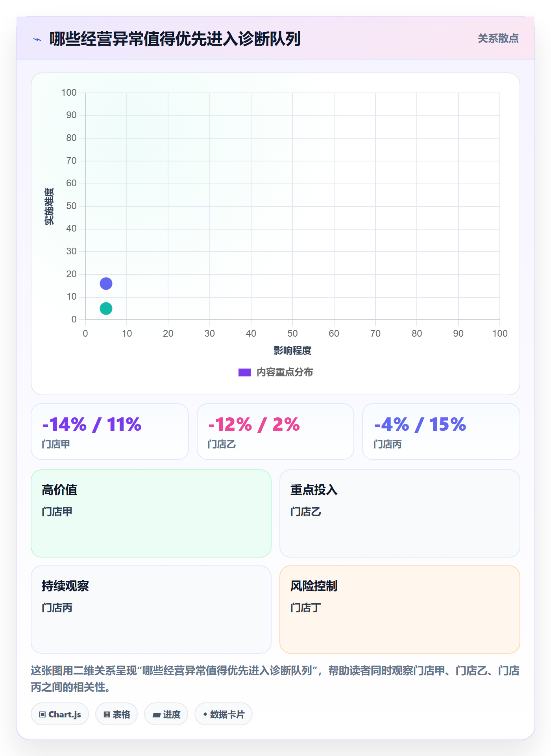
Task: Select the 持续观察 quadrant card
Action: (x=151, y=610)
